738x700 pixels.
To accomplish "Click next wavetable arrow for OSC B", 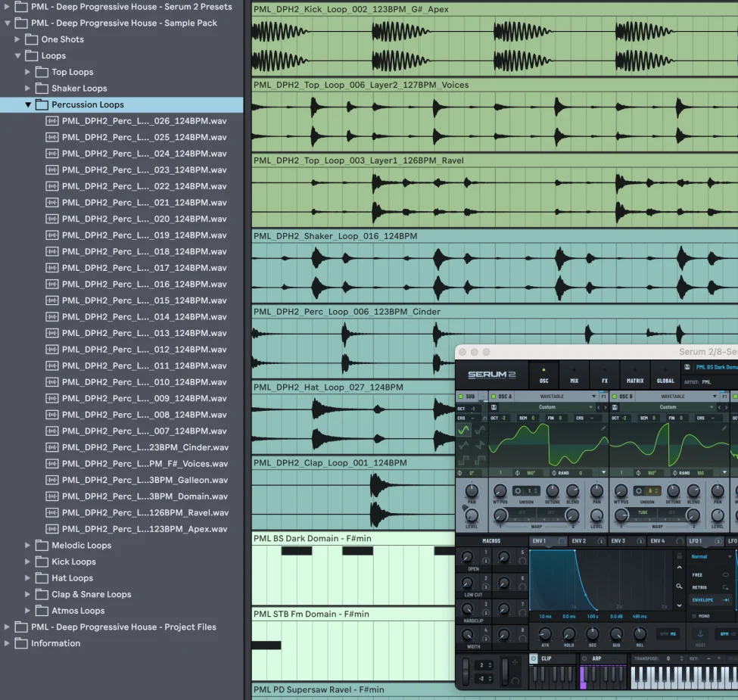I will click(726, 407).
